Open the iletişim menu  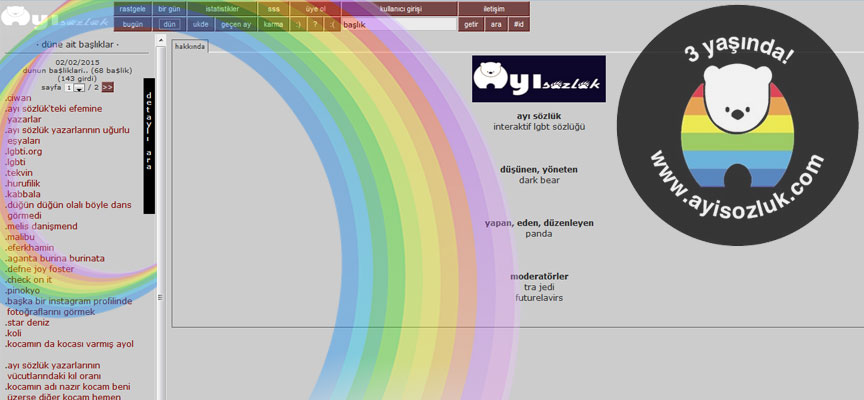[494, 9]
